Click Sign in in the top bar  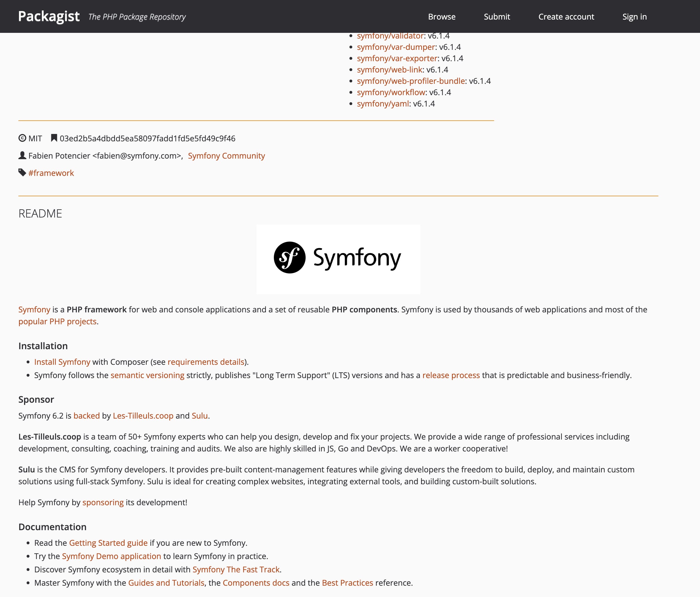tap(634, 16)
